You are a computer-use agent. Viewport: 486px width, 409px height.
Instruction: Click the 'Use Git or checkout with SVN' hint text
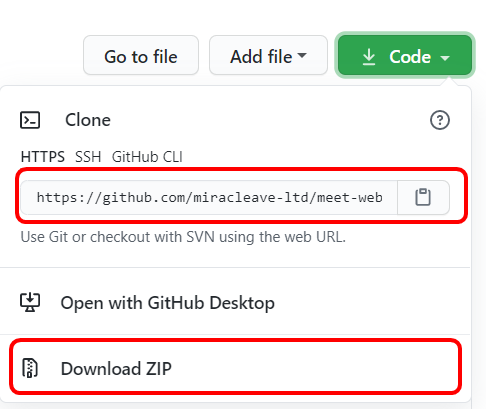coord(183,237)
